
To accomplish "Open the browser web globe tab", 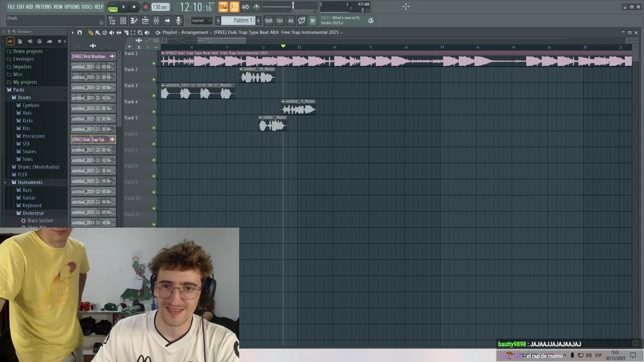I will click(x=39, y=41).
